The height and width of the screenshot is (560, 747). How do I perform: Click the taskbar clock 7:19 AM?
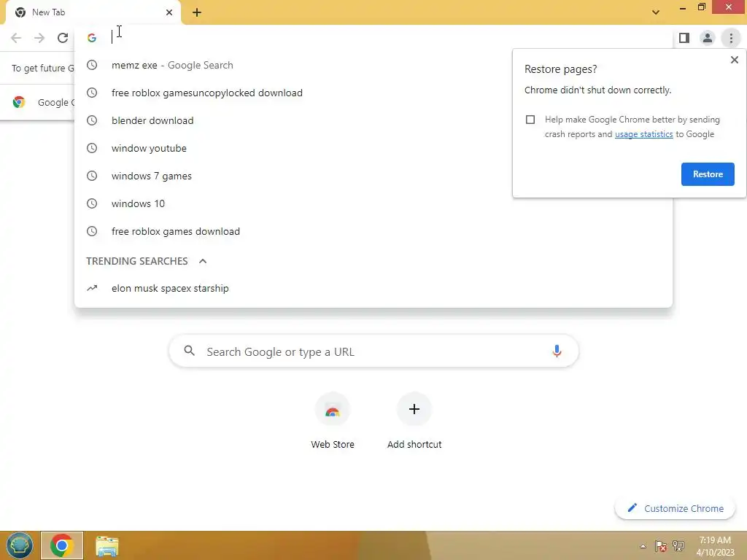pos(715,546)
